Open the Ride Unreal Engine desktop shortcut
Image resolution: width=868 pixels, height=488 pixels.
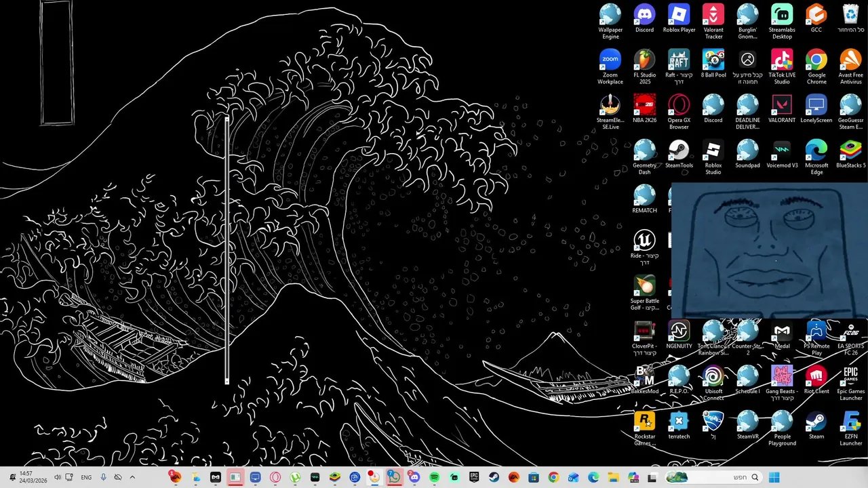point(644,247)
